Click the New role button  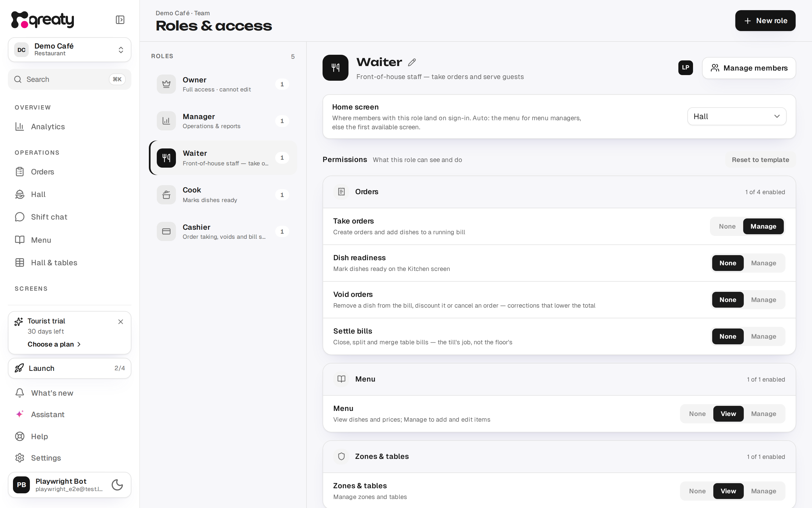[x=765, y=21]
